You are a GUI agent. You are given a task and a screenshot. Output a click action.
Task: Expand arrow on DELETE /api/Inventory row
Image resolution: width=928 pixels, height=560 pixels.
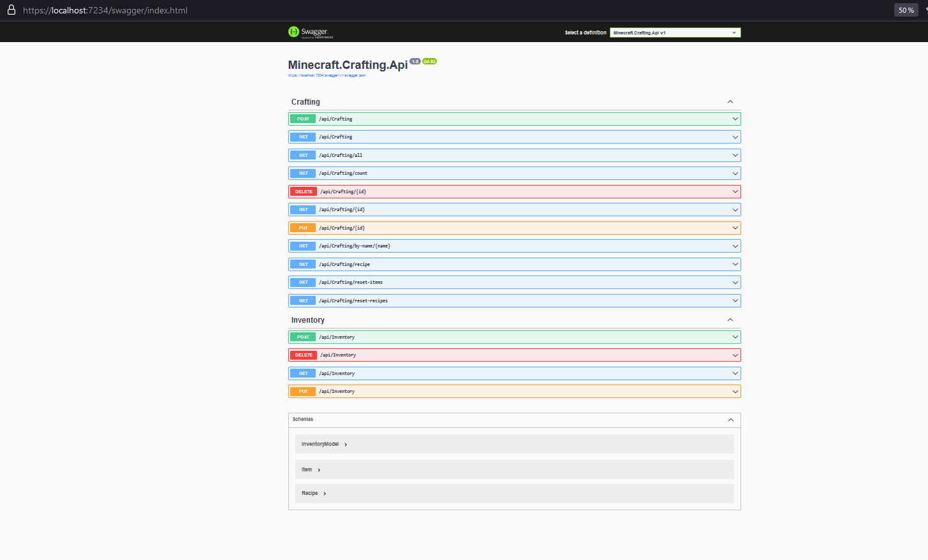[x=735, y=355]
